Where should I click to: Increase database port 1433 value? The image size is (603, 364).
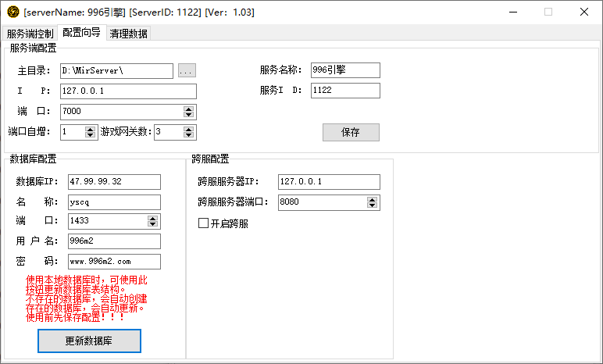[152, 218]
